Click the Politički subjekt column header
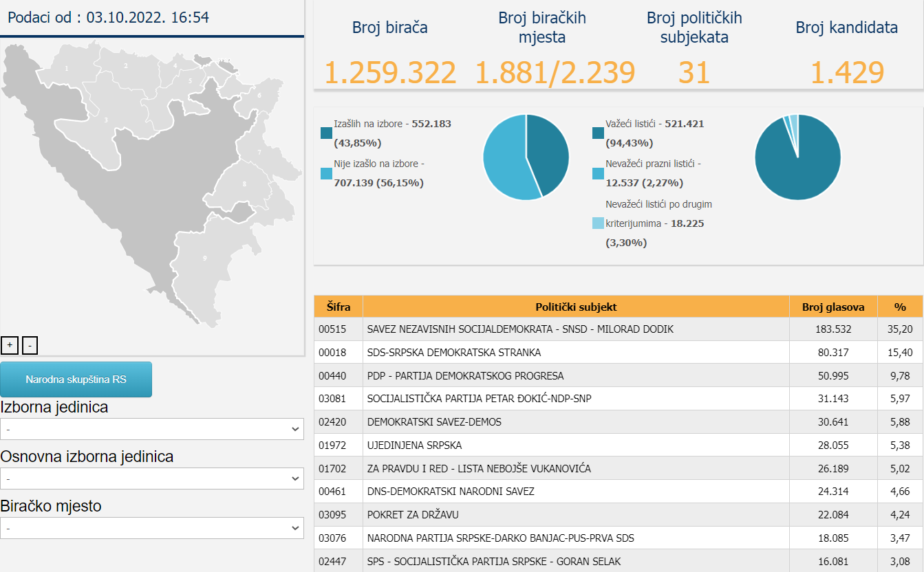 pyautogui.click(x=576, y=307)
